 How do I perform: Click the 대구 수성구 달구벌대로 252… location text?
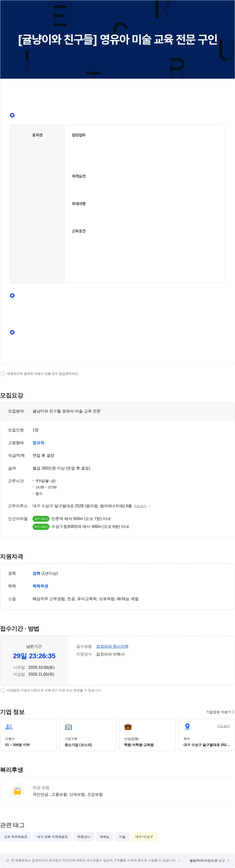coord(206,745)
